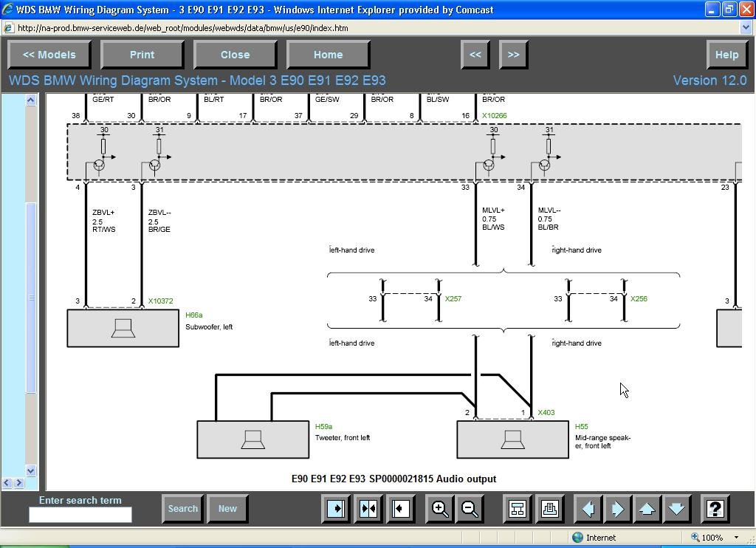This screenshot has height=548, width=756.
Task: Click the MLVL-- 0.75 BL/BR wire label
Action: 549,219
